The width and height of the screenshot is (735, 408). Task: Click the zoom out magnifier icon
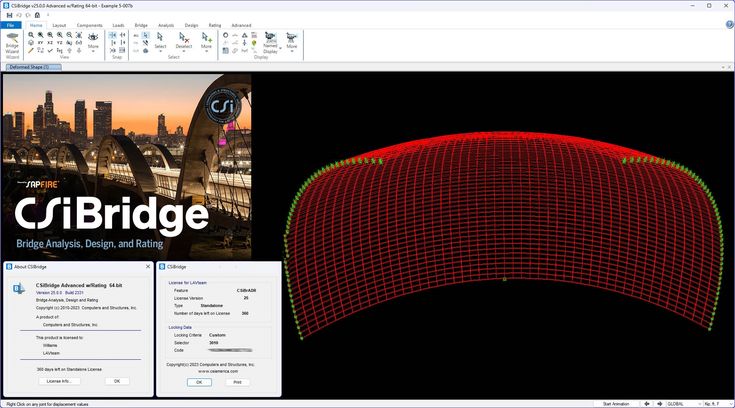(69, 35)
